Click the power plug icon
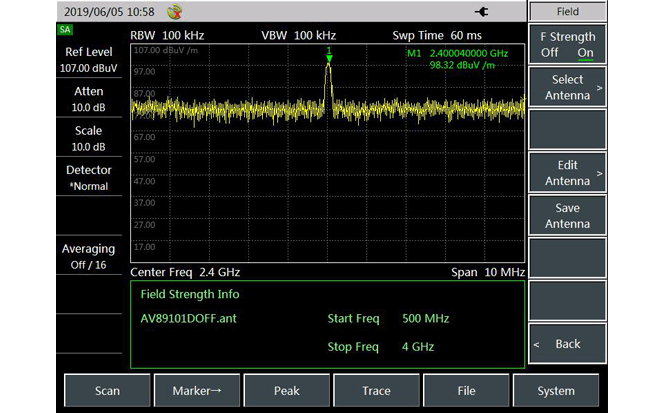The width and height of the screenshot is (670, 413). 483,12
